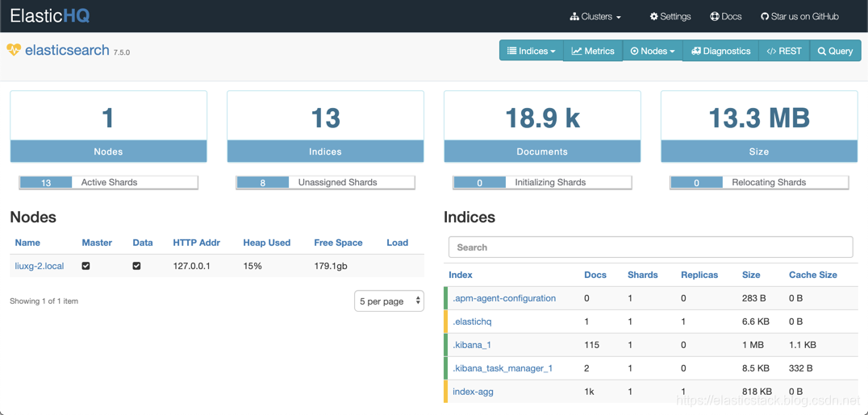Click the 15% heap used value
The width and height of the screenshot is (868, 415).
tap(252, 266)
